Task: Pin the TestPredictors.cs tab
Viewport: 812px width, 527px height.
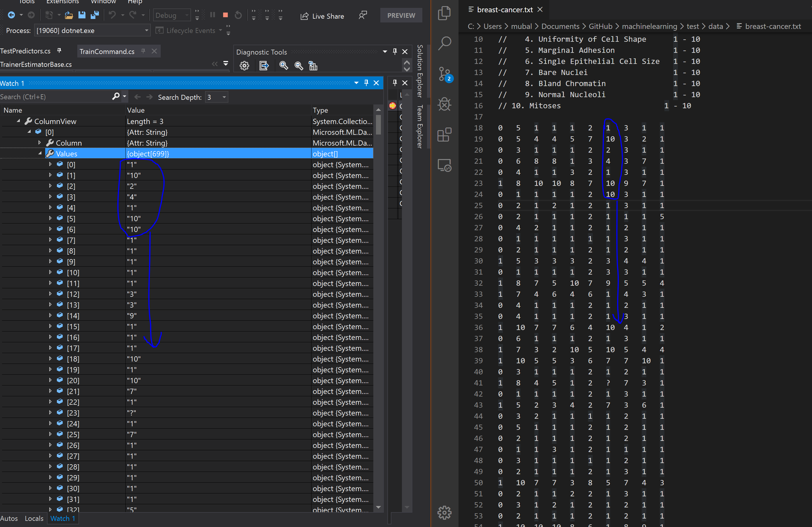Action: 60,50
